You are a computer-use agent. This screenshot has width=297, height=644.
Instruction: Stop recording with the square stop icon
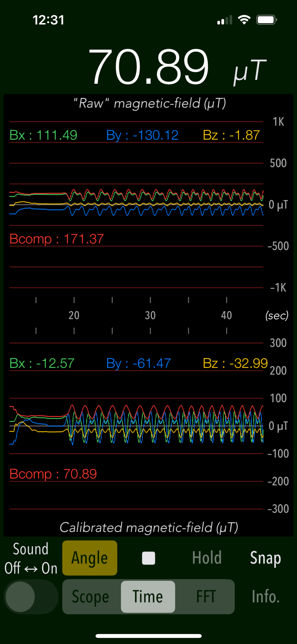148,558
